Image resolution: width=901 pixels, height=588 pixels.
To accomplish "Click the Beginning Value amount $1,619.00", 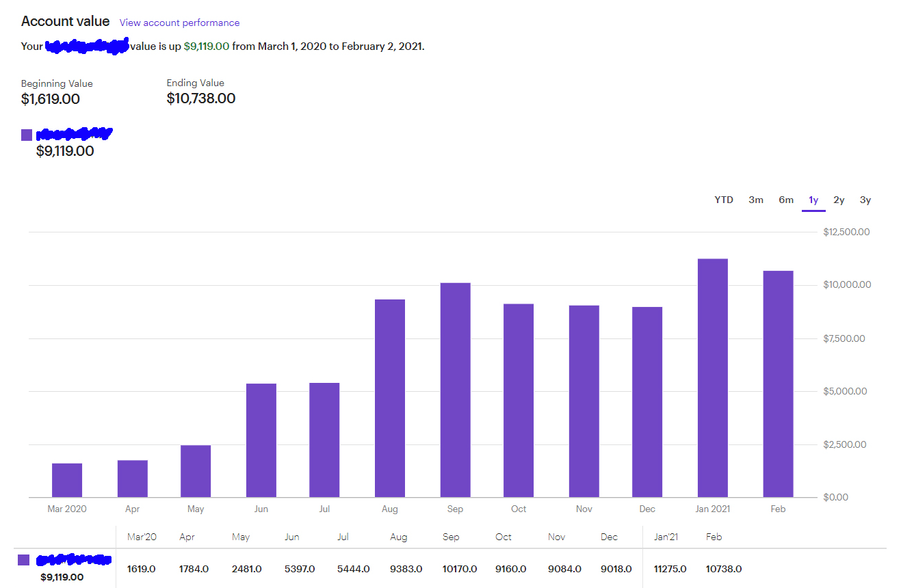I will click(x=51, y=99).
